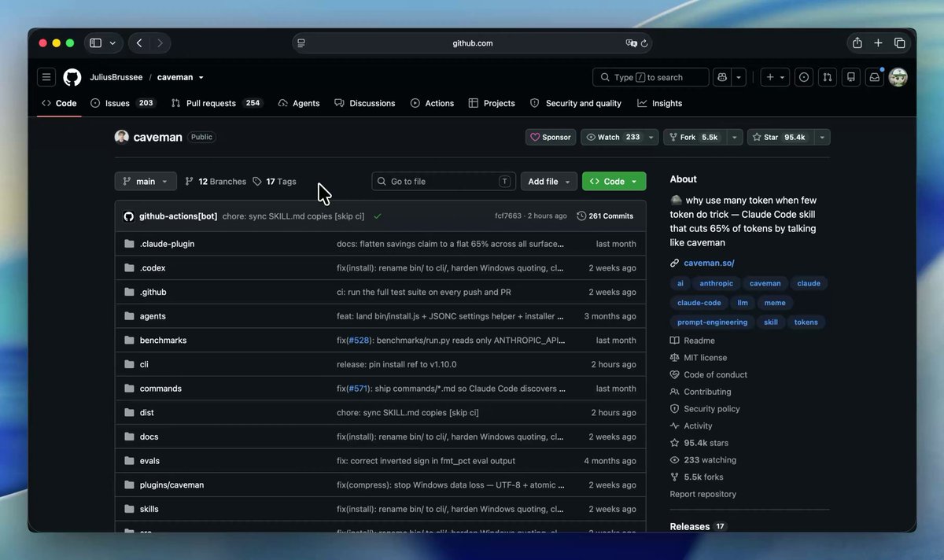Image resolution: width=944 pixels, height=560 pixels.
Task: Open the 261 Commits history link
Action: (605, 216)
